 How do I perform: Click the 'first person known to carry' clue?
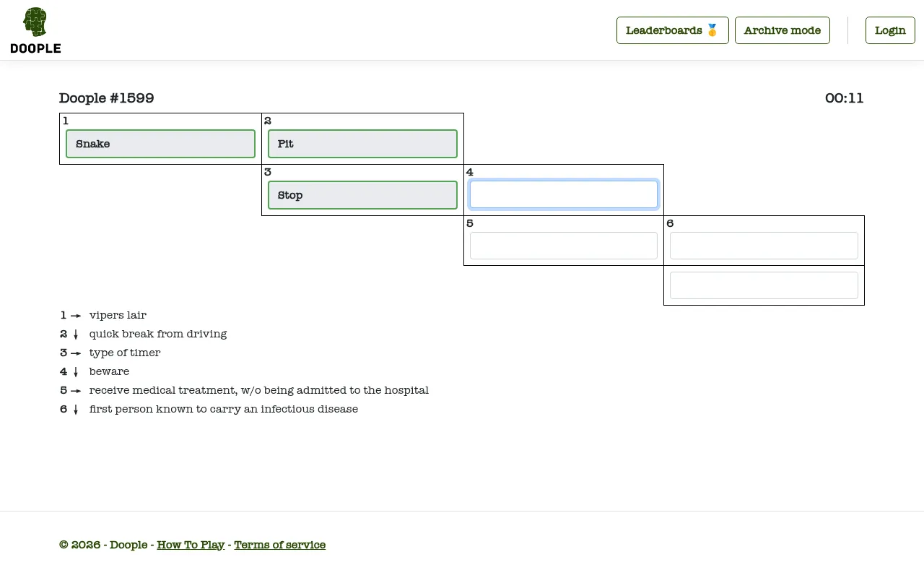pyautogui.click(x=224, y=409)
